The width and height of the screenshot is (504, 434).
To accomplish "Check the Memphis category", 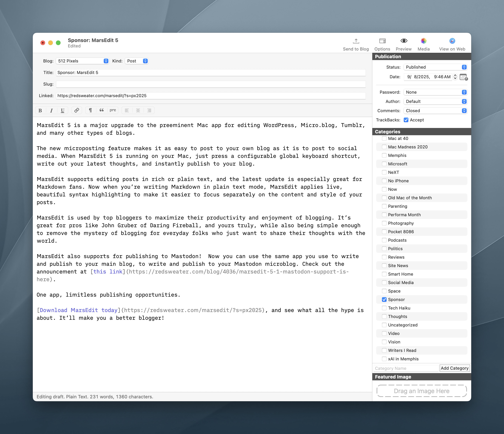I will tap(384, 155).
